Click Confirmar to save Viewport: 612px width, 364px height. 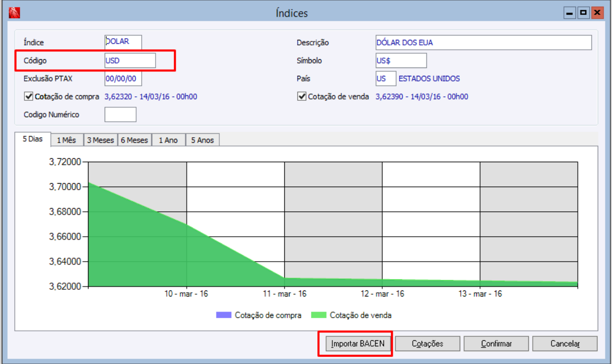pos(496,344)
